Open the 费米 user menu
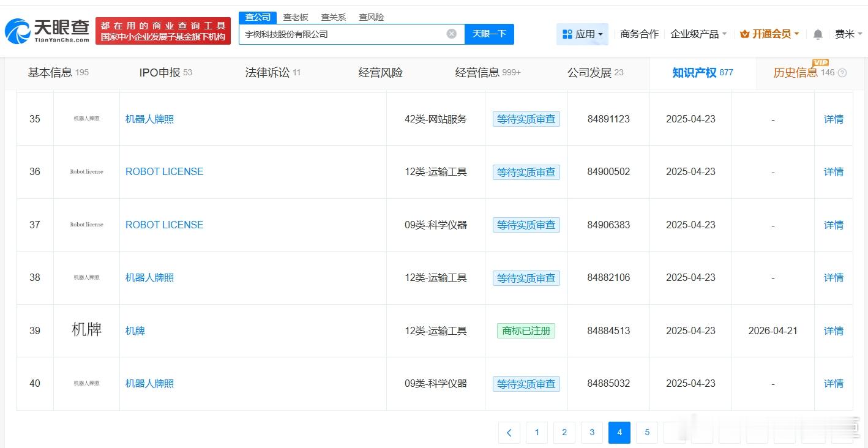 coord(848,34)
